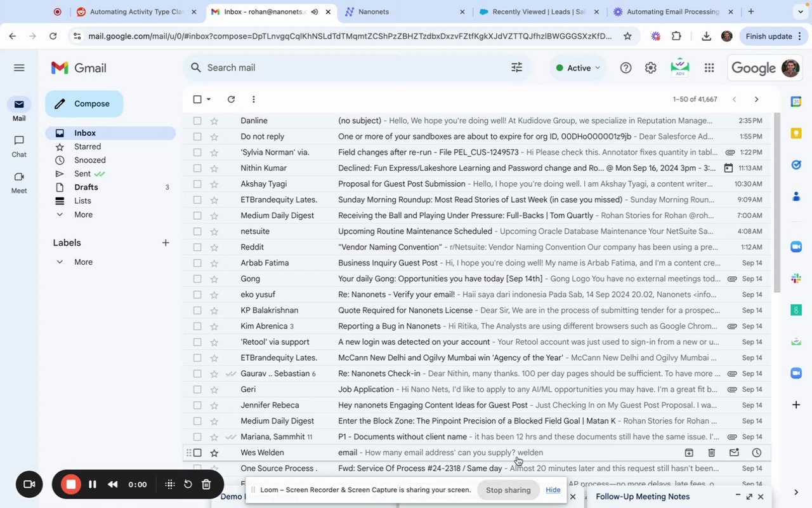Open Chrome extensions puzzle icon
Viewport: 812px width, 508px height.
pyautogui.click(x=676, y=36)
